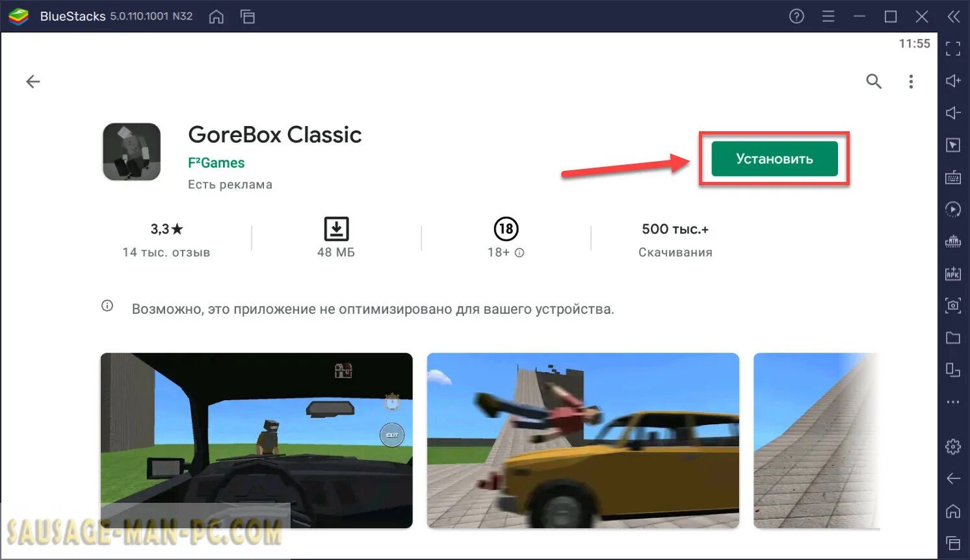Open Play Store search magnifier
Viewport: 970px width, 560px height.
874,81
